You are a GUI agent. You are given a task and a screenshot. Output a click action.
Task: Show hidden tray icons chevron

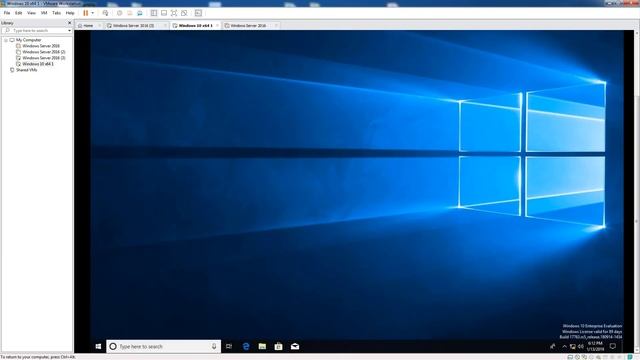click(564, 347)
